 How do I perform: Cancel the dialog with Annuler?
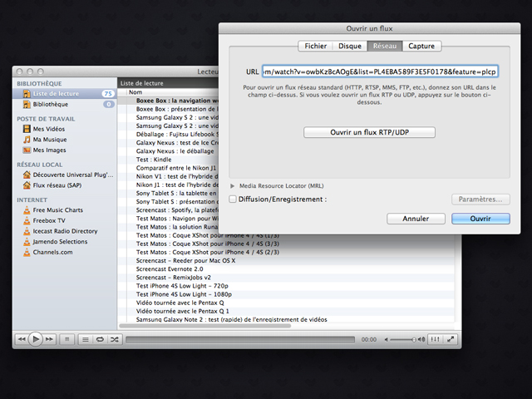[x=416, y=219]
